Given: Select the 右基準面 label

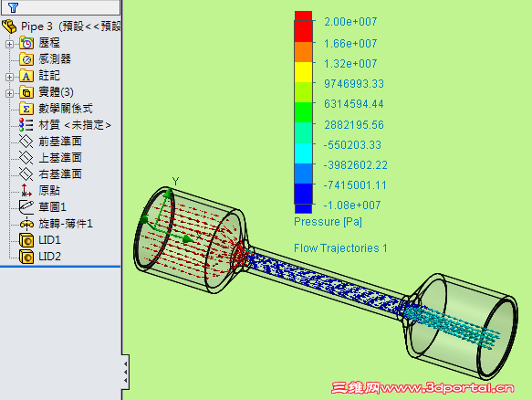Looking at the screenshot, I should coord(60,174).
